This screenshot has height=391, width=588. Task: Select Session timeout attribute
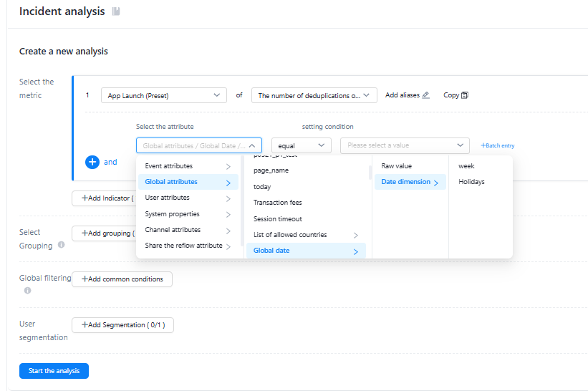306,219
